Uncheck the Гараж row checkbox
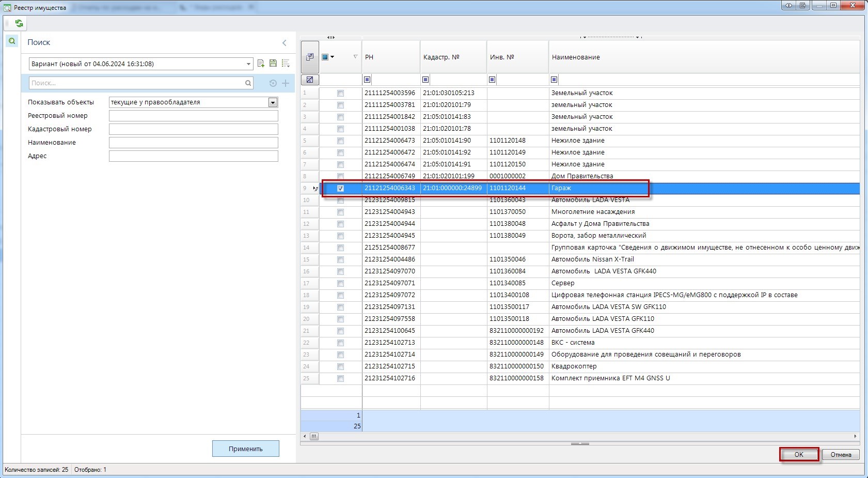 (x=340, y=188)
